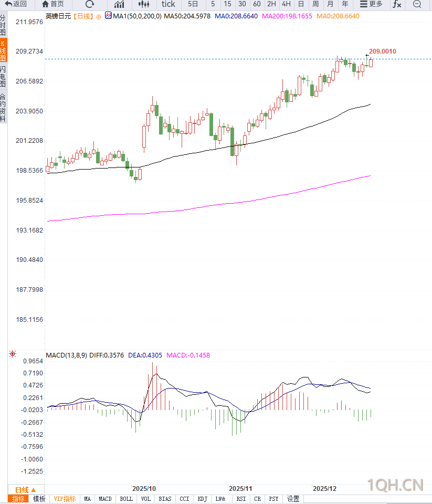Select the 日 daily period
Viewport: 432px width, 504px height.
[301, 4]
